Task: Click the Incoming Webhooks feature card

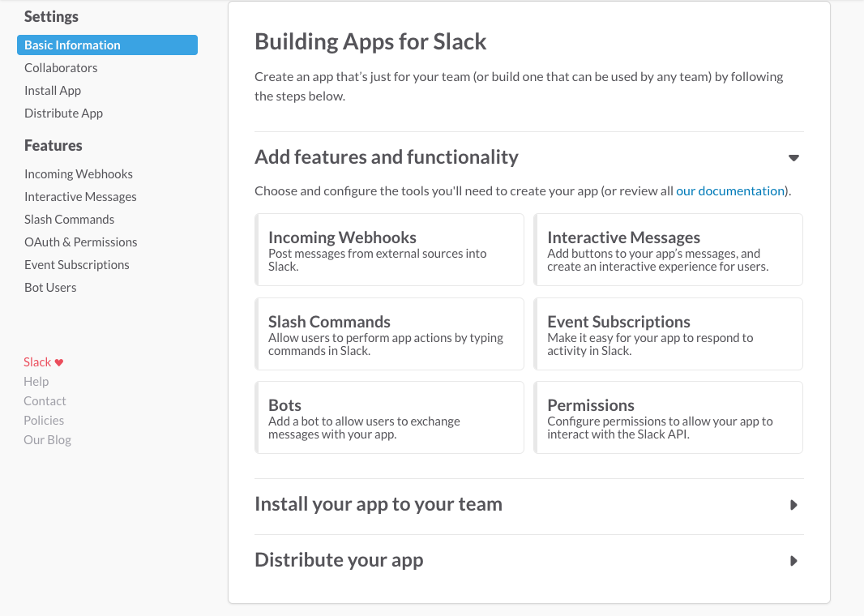Action: click(390, 250)
